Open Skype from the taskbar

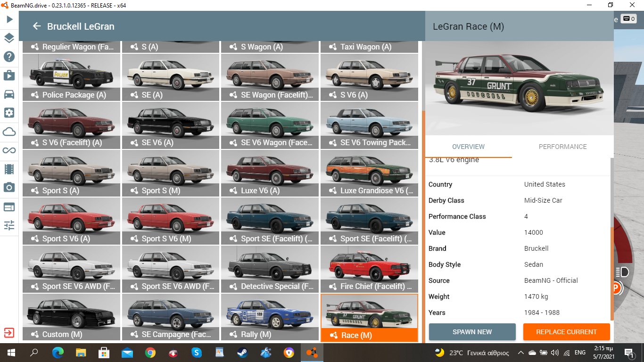click(197, 353)
